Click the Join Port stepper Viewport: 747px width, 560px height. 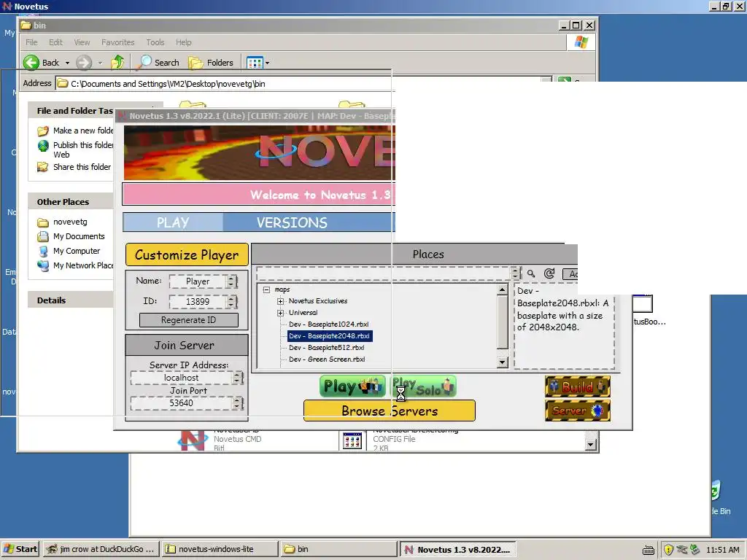pyautogui.click(x=238, y=403)
